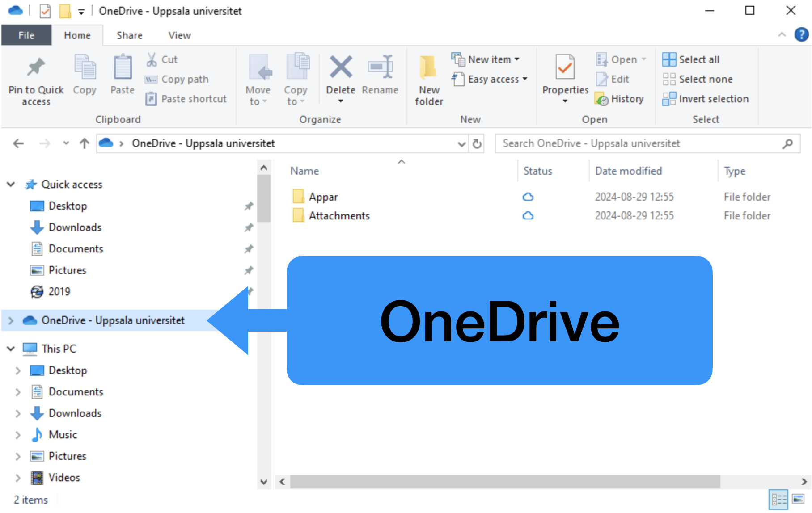Create a New folder

(x=429, y=80)
